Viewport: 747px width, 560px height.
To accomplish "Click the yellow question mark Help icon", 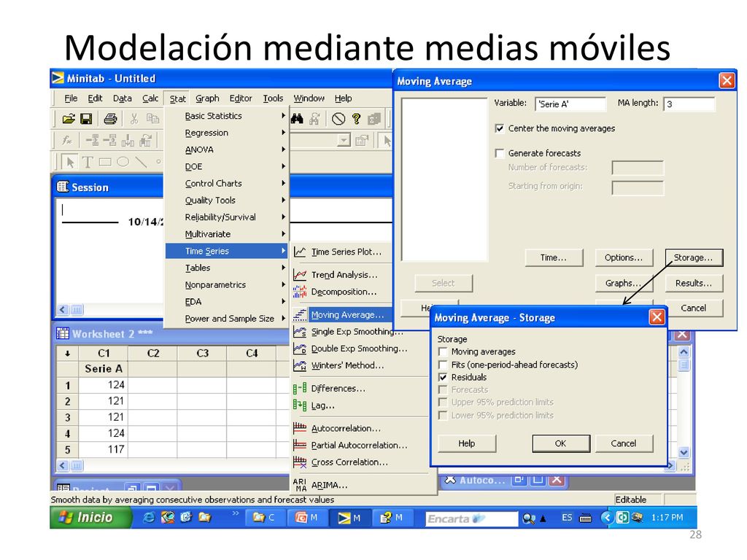I will tap(356, 119).
